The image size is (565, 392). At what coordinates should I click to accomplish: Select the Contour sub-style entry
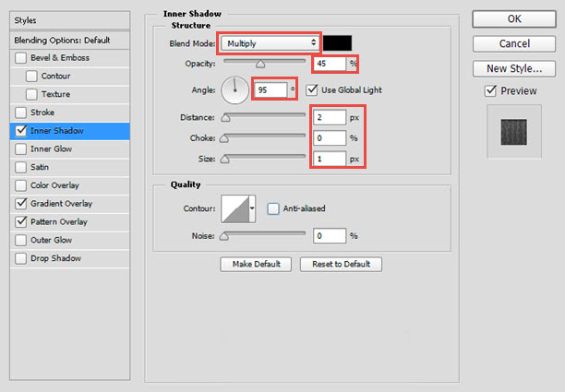[55, 76]
